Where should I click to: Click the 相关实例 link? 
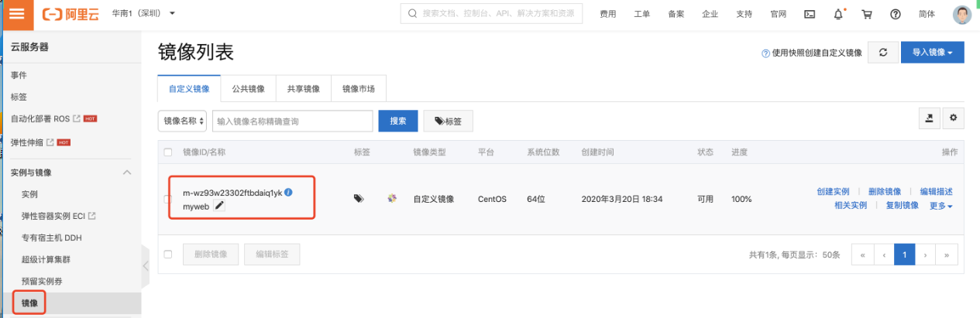coord(851,206)
